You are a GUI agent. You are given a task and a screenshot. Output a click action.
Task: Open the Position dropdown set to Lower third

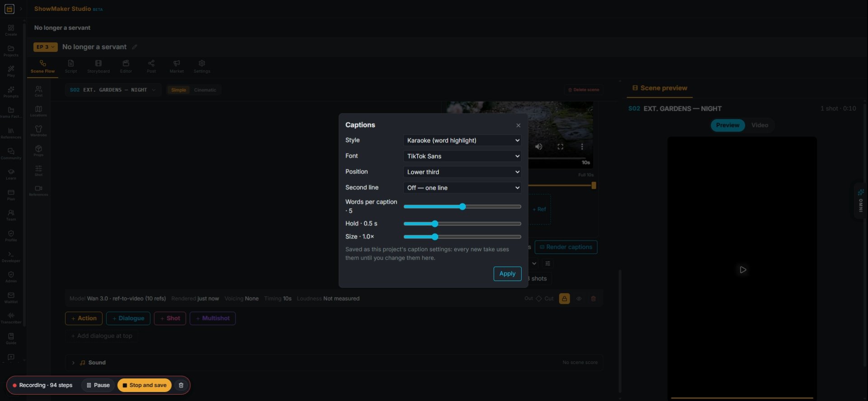[x=462, y=172]
